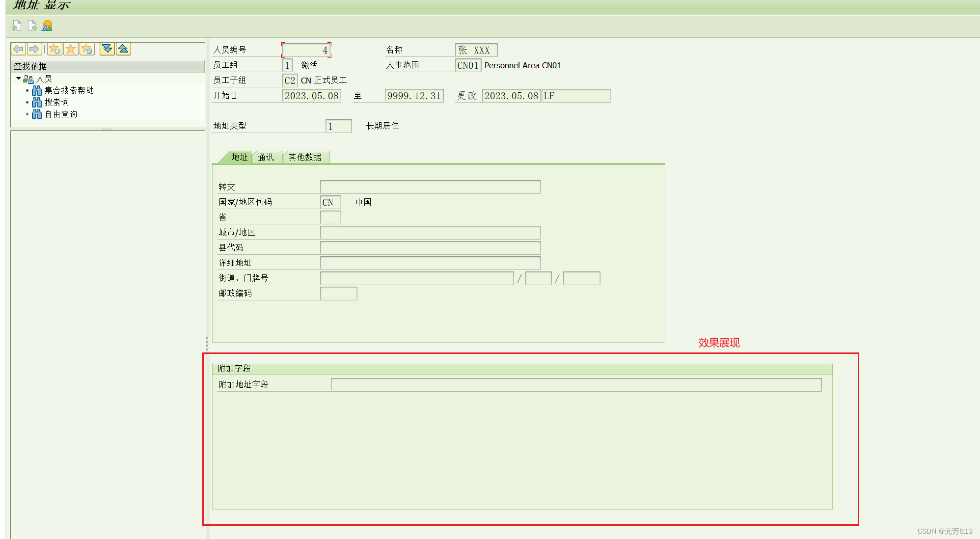Click the 中国 country name text

pyautogui.click(x=364, y=202)
